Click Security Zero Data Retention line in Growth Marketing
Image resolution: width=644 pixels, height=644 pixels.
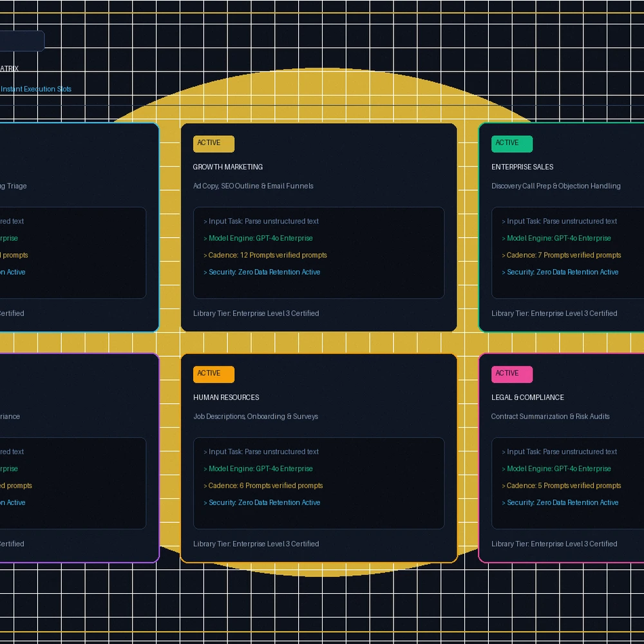[x=261, y=272]
